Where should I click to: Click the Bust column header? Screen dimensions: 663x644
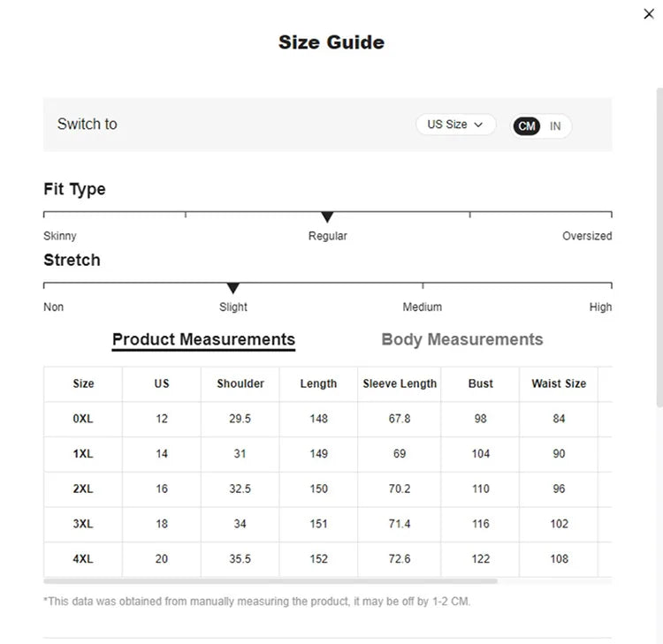480,383
